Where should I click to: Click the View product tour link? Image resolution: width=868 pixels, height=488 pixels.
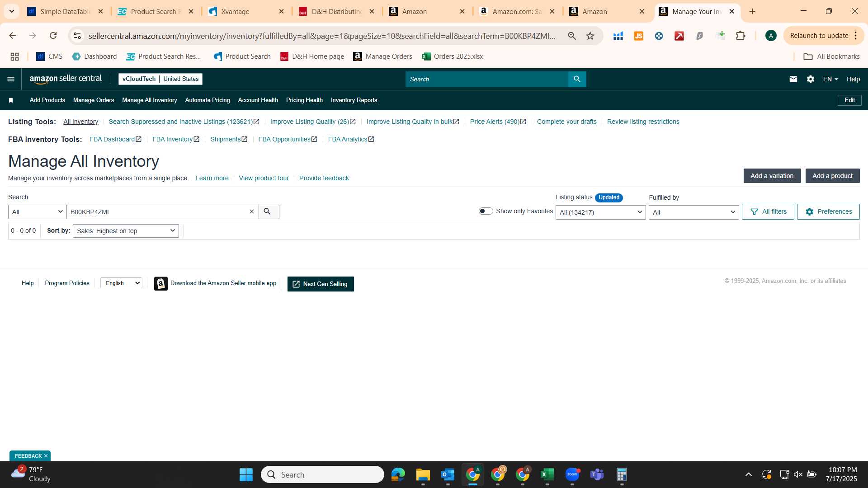point(264,178)
